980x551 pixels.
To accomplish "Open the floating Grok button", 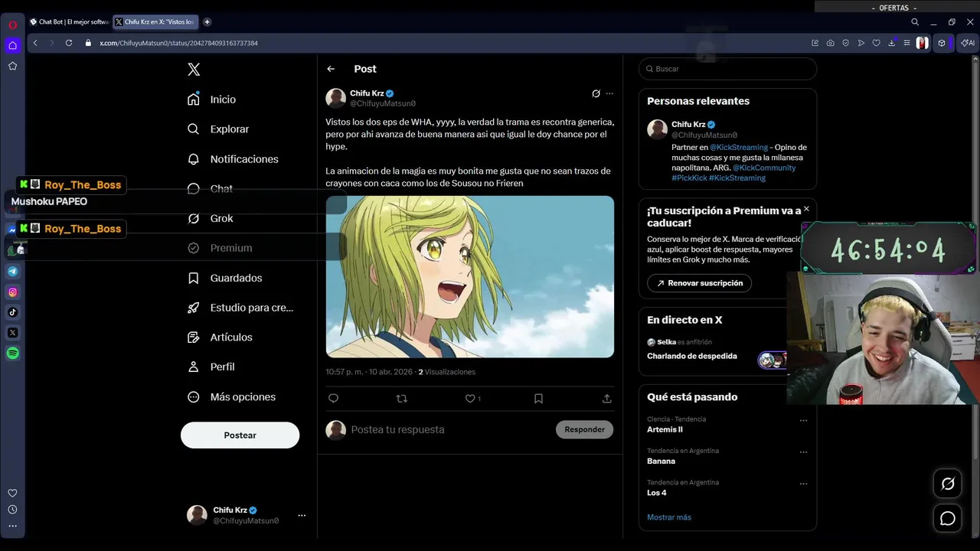I will (948, 484).
